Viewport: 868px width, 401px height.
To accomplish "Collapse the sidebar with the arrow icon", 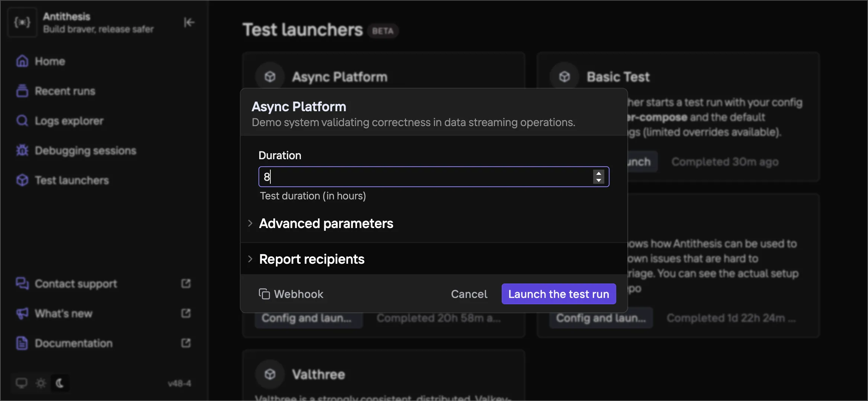I will click(x=189, y=23).
